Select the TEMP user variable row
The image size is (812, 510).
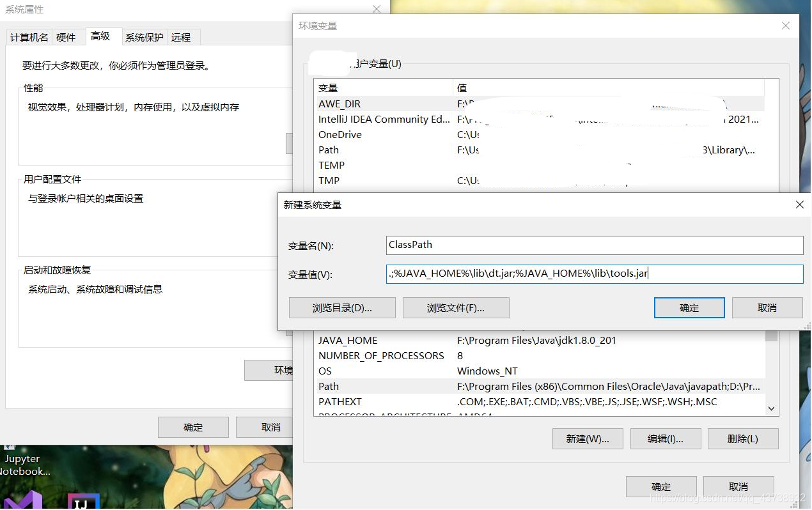(x=540, y=165)
